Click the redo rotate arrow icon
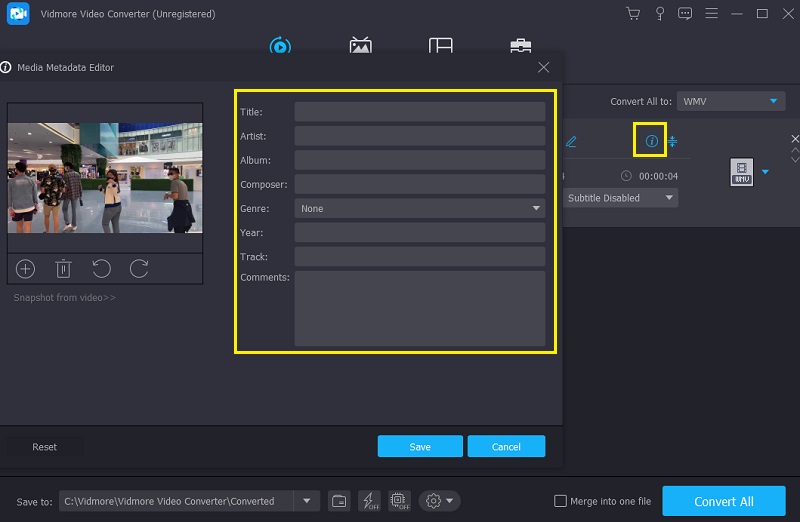 tap(139, 268)
